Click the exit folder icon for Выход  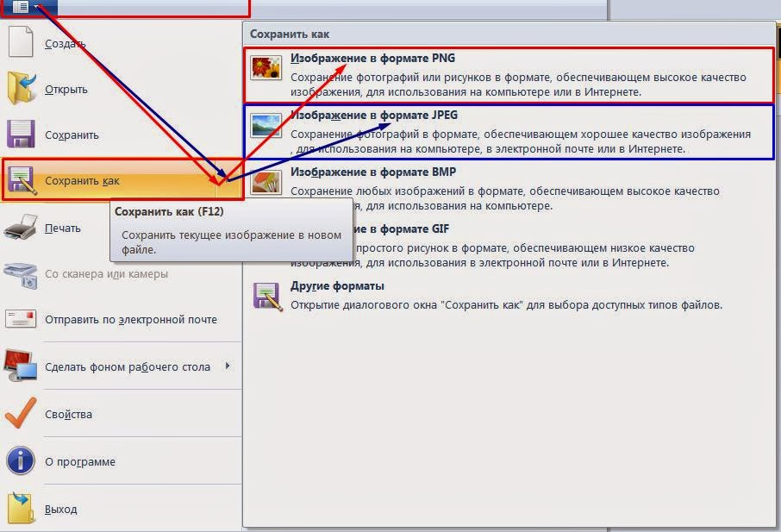coord(21,508)
